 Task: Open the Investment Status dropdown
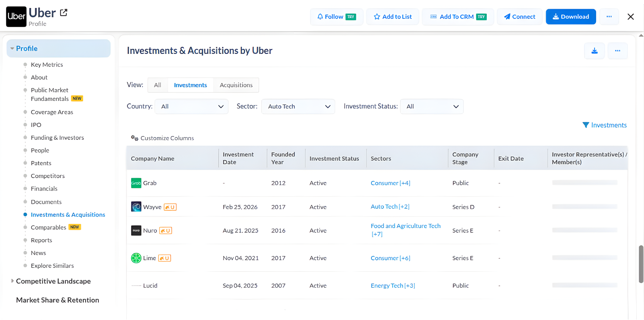432,106
